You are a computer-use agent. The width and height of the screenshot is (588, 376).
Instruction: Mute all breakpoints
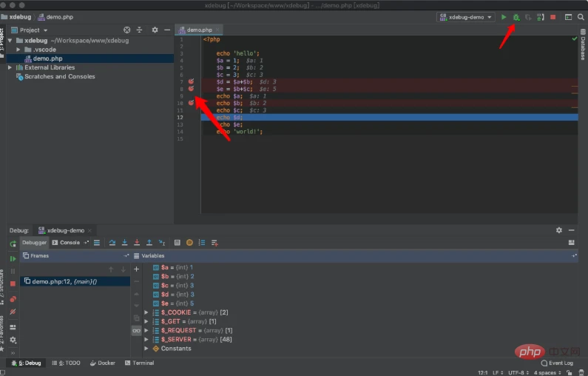click(x=13, y=312)
